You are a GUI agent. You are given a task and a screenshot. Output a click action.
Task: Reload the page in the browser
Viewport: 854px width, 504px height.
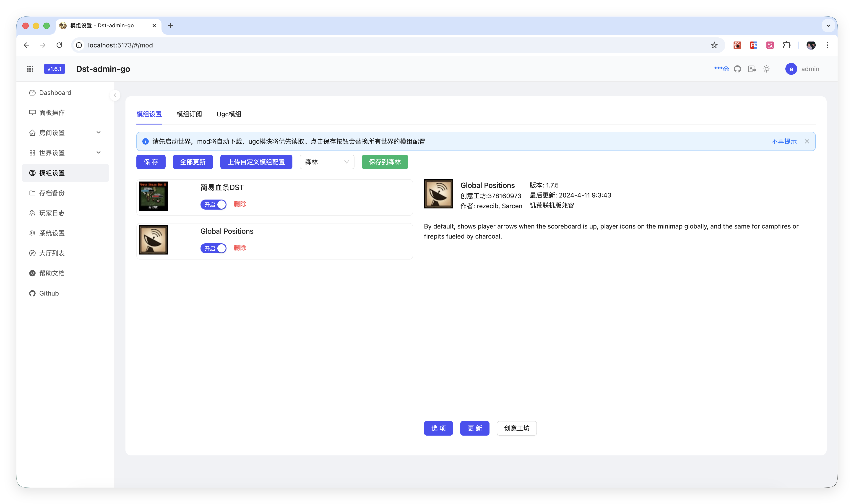click(60, 45)
